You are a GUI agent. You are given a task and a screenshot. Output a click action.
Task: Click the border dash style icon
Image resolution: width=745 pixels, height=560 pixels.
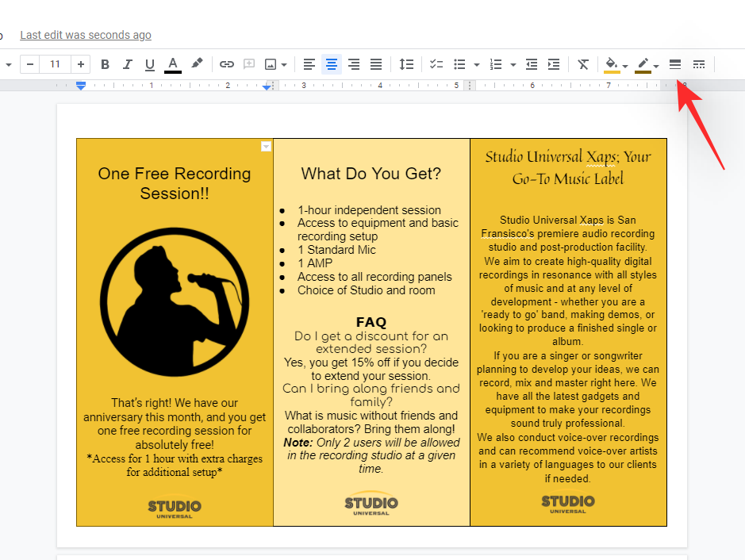(x=698, y=64)
